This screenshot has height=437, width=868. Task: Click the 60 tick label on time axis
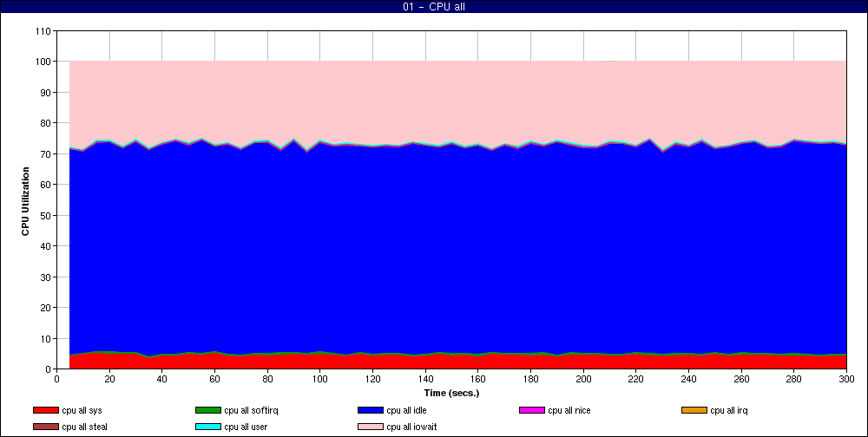coord(214,379)
